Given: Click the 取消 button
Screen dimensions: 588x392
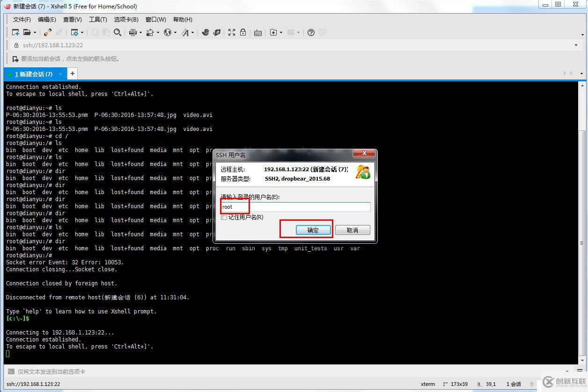Looking at the screenshot, I should click(x=353, y=230).
